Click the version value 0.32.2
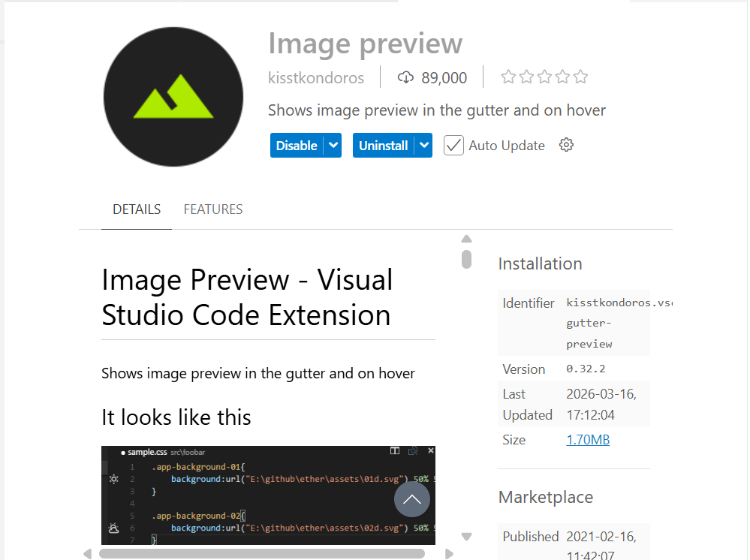 coord(586,369)
